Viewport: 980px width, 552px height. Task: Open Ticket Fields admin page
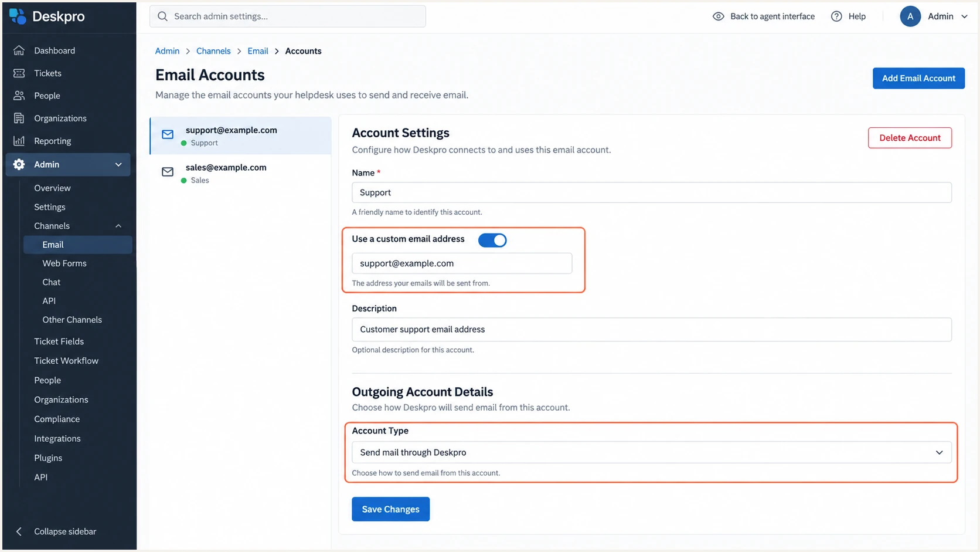pos(59,341)
